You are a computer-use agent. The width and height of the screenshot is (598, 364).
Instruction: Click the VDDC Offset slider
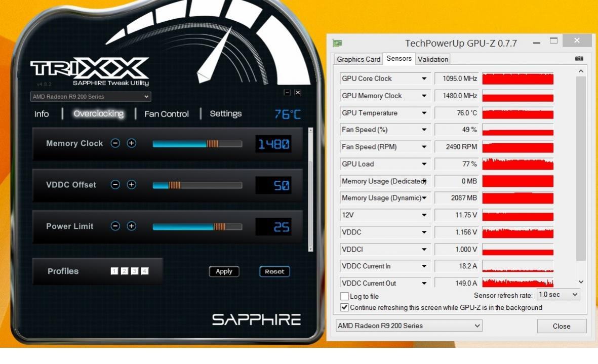point(197,185)
